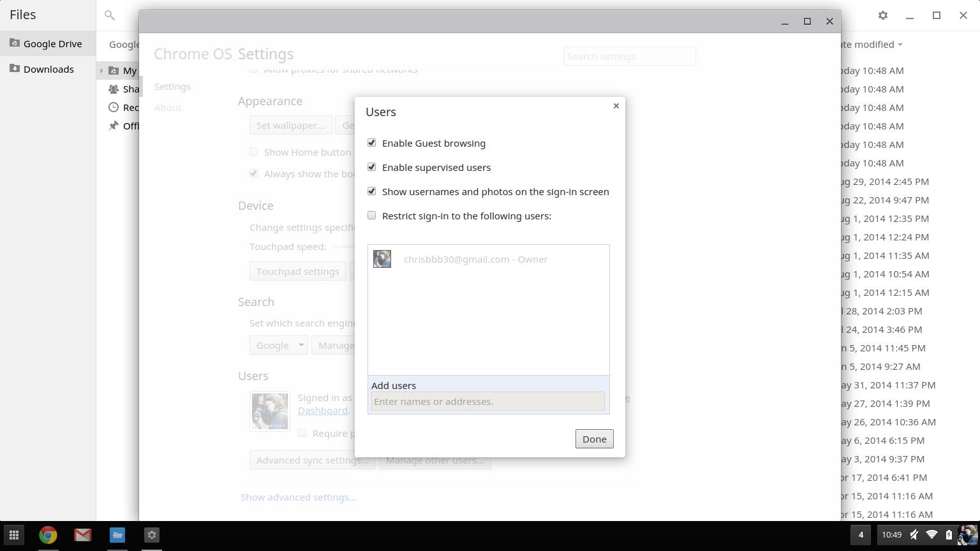Open the apps launcher grid
This screenshot has width=980, height=551.
click(13, 534)
